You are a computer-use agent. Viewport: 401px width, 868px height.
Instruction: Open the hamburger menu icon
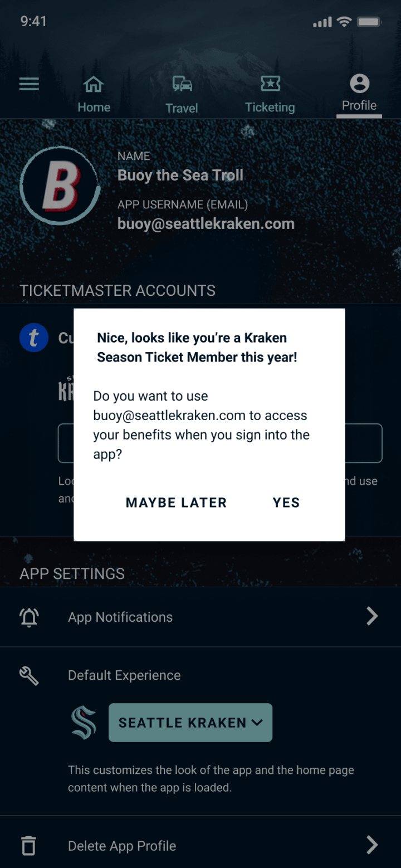29,84
